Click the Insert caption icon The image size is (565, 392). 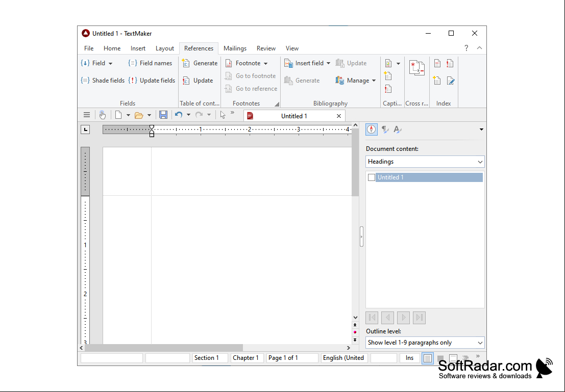pyautogui.click(x=388, y=63)
